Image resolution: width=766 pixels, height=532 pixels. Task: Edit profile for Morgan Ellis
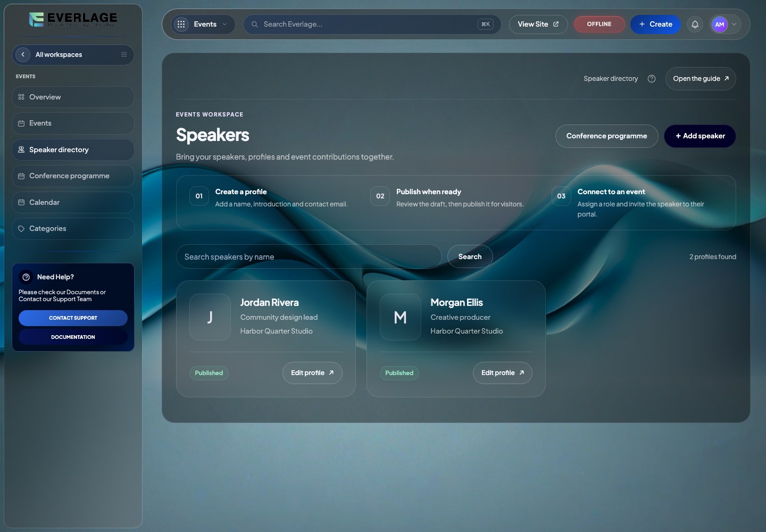click(x=503, y=373)
